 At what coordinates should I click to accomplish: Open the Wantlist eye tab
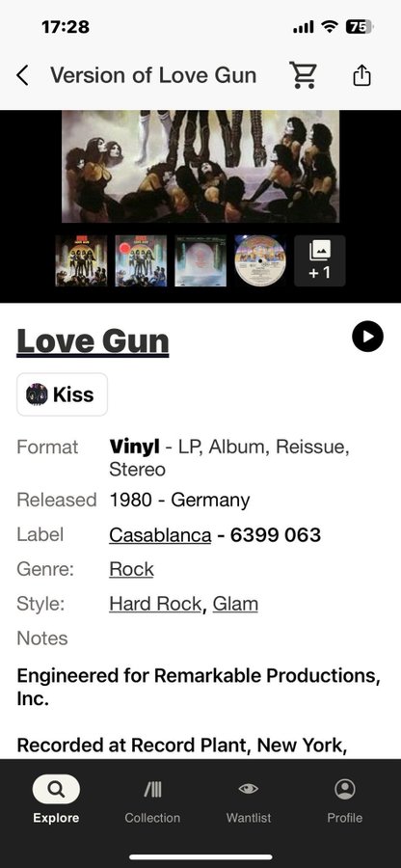pyautogui.click(x=249, y=800)
